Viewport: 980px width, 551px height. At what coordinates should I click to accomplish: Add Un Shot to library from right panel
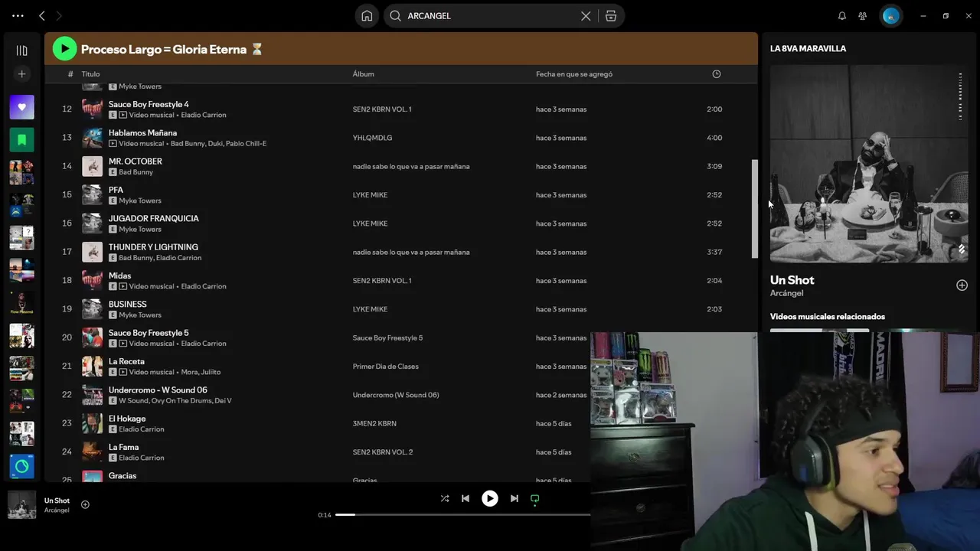(x=962, y=285)
